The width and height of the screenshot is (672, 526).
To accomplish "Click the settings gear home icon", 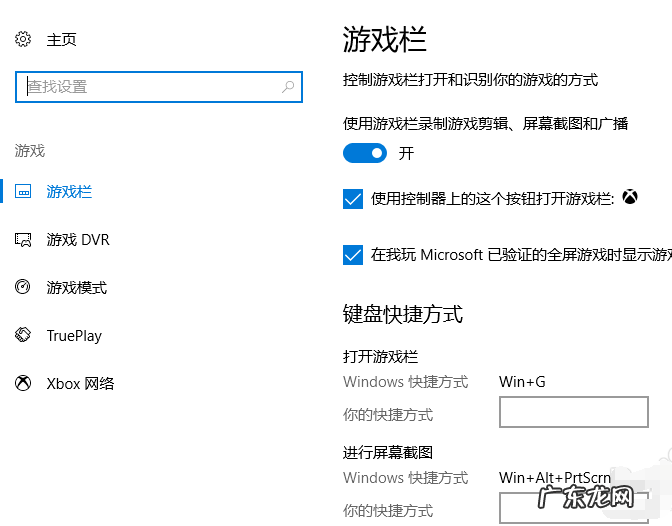I will click(23, 39).
